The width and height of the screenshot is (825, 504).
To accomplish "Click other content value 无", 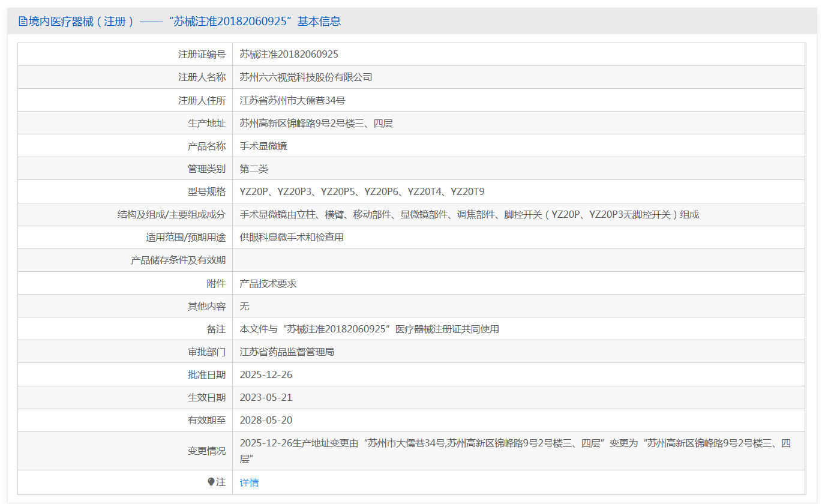I will click(244, 306).
